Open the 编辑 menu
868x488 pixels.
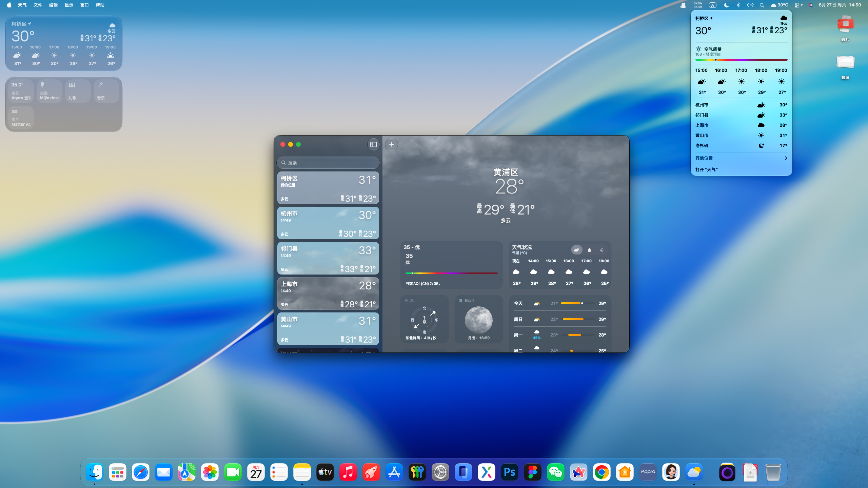coord(54,5)
